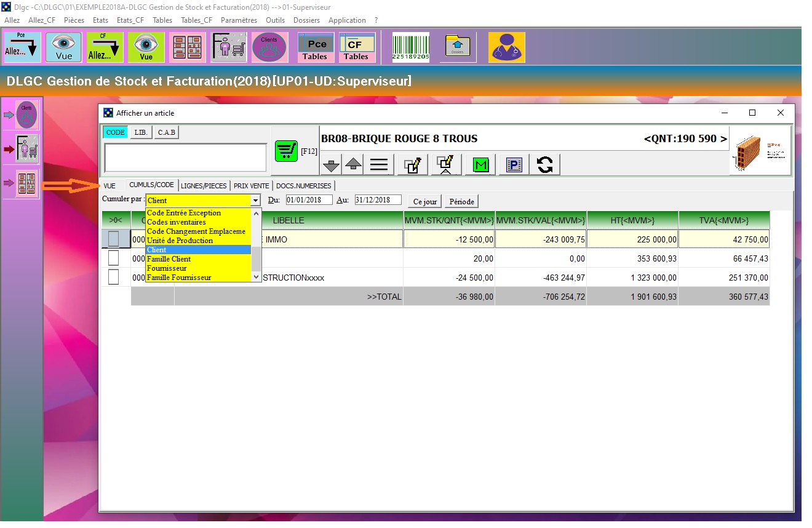Click the barcode icon in main toolbar

click(x=410, y=47)
